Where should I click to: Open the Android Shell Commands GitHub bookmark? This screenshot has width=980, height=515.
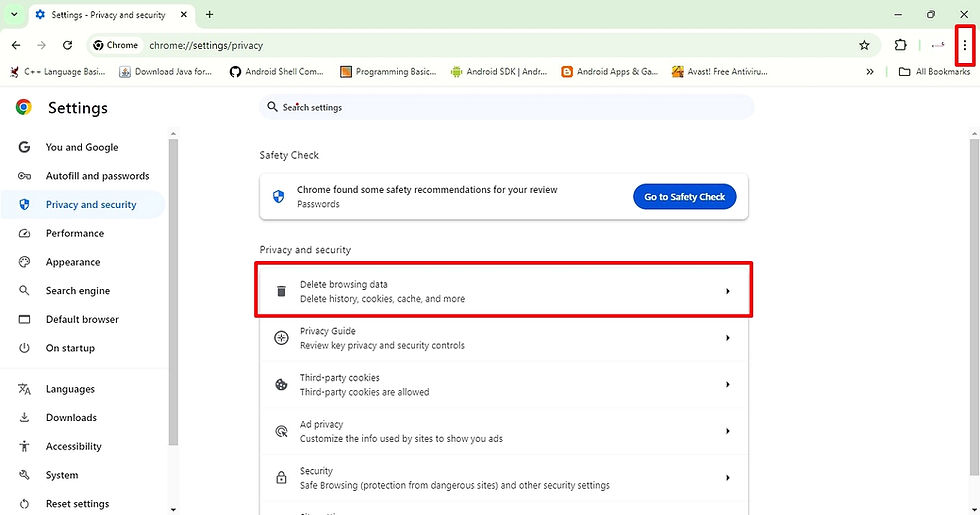click(277, 72)
